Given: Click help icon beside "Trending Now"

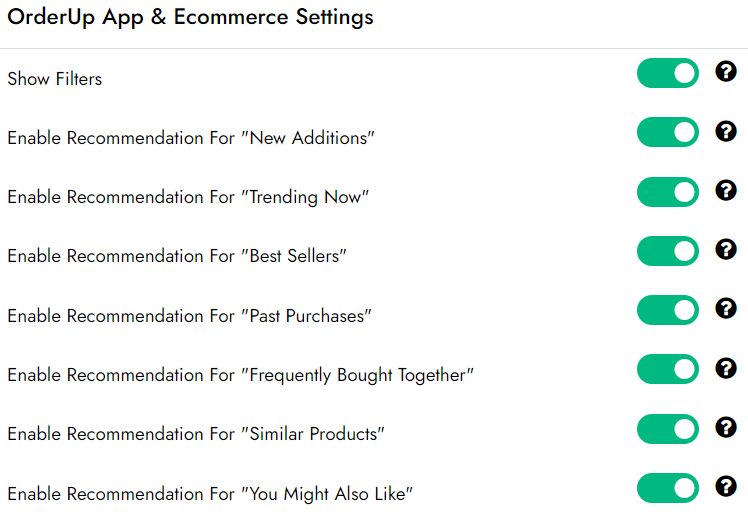Looking at the screenshot, I should pyautogui.click(x=726, y=190).
